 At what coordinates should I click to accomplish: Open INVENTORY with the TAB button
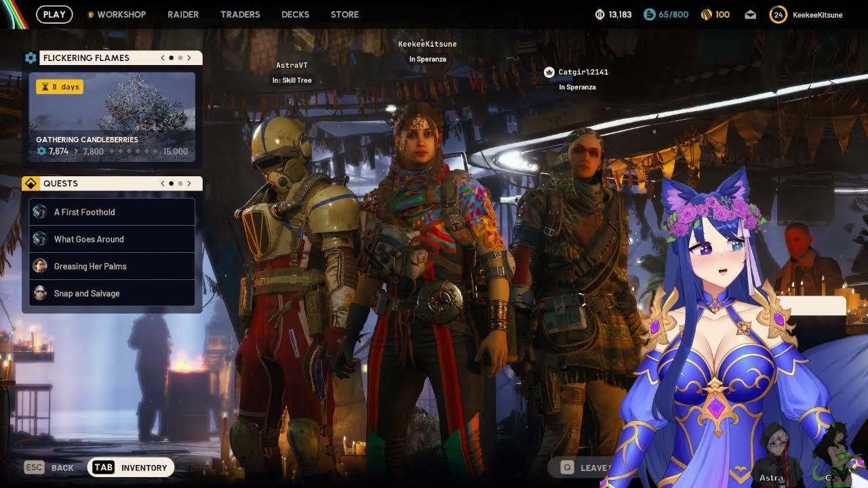pyautogui.click(x=131, y=467)
